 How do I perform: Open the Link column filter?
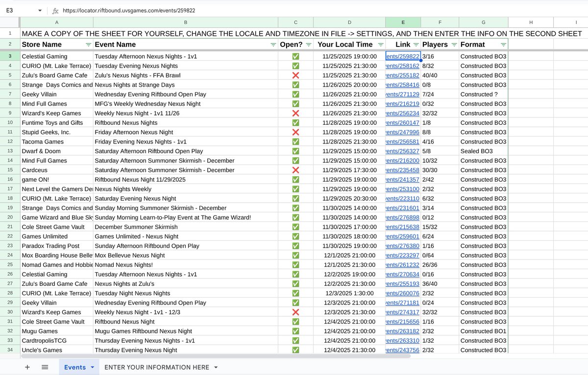416,44
